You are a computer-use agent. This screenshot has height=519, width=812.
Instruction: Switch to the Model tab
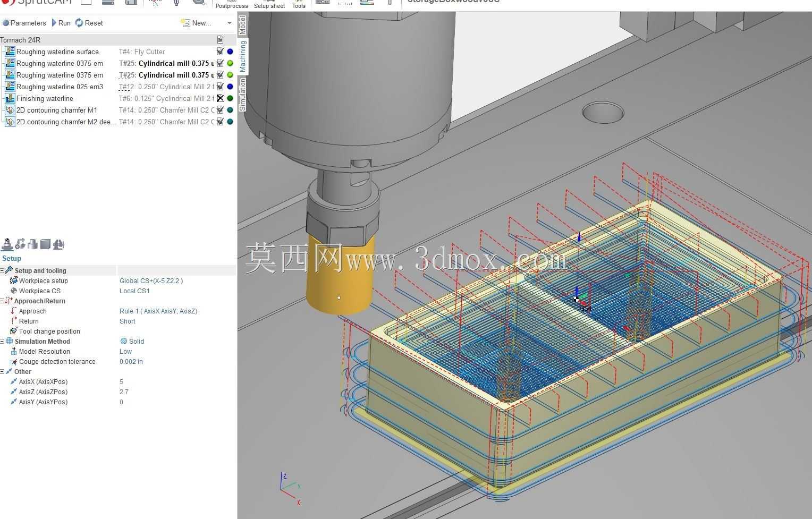tap(242, 25)
